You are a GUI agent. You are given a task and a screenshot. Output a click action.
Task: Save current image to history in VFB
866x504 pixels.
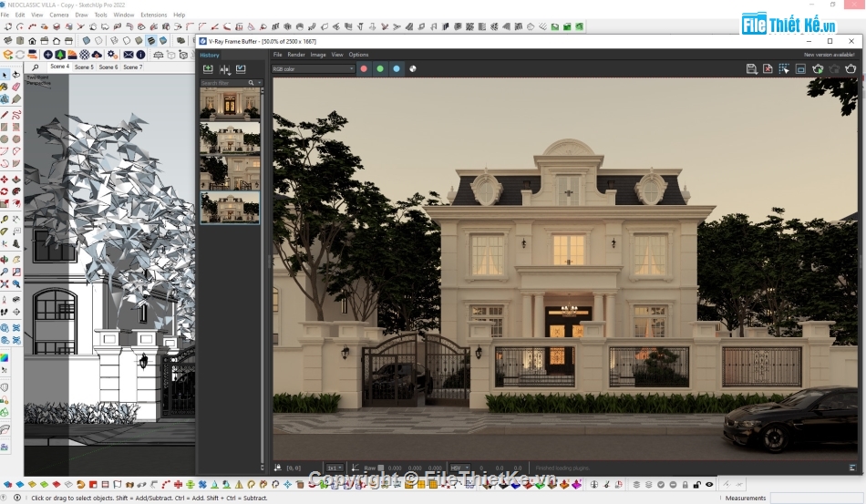[x=208, y=69]
